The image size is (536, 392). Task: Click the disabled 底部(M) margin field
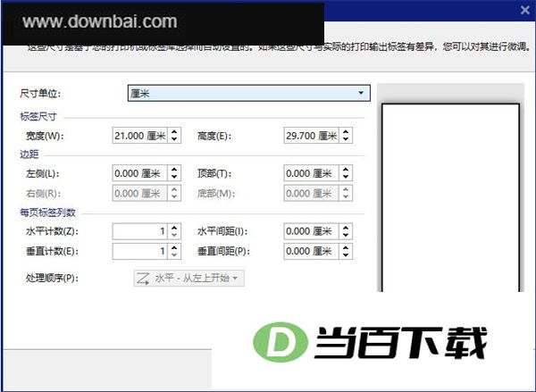tap(312, 193)
